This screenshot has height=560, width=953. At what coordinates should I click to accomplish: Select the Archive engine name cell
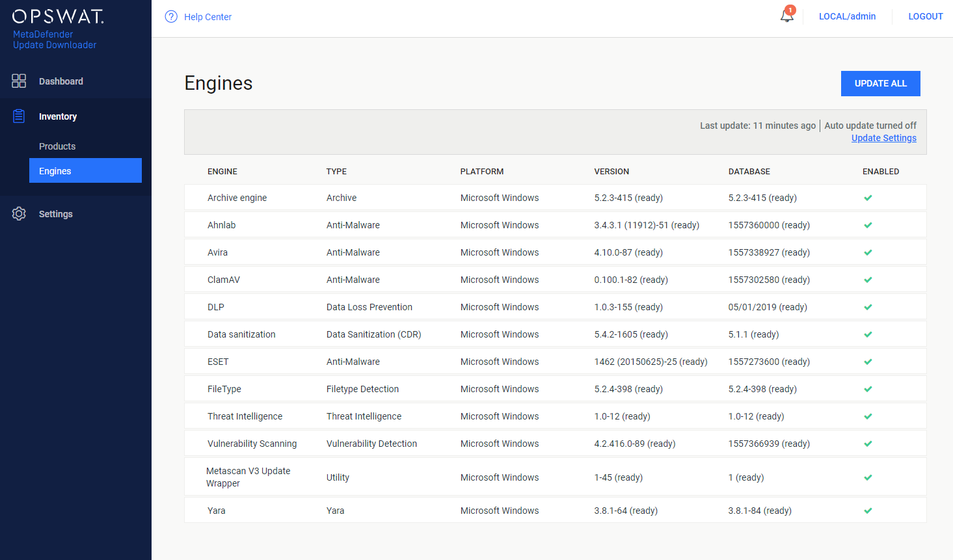tap(237, 198)
